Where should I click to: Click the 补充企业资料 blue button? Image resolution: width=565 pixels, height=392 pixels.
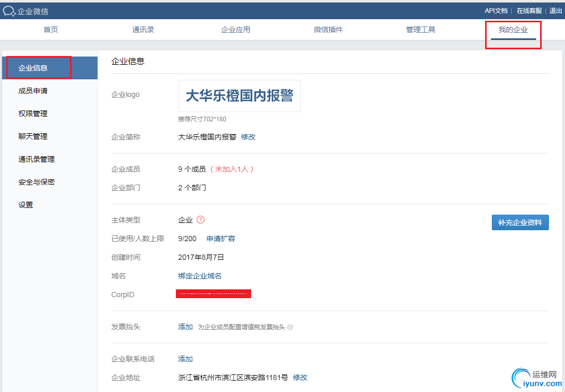click(520, 222)
